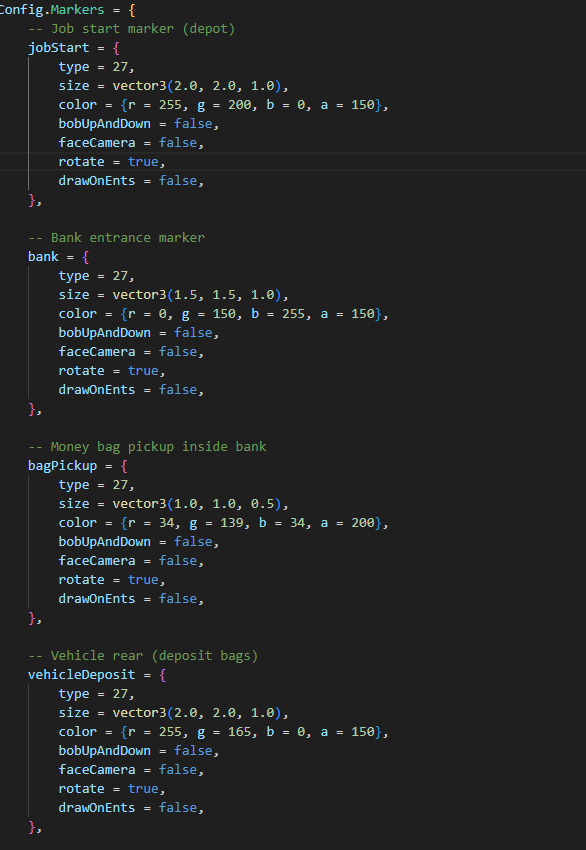Click 'rotate = true' in the bank block

112,370
